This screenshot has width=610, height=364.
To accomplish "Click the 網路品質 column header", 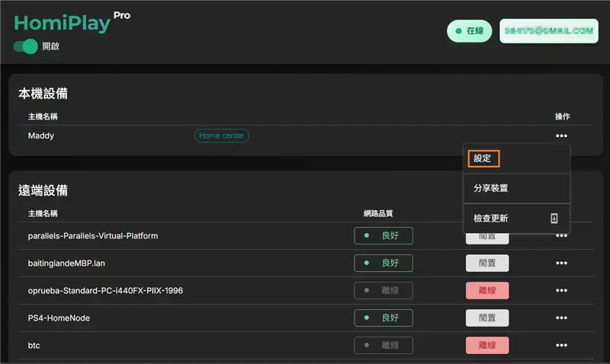I will click(378, 213).
